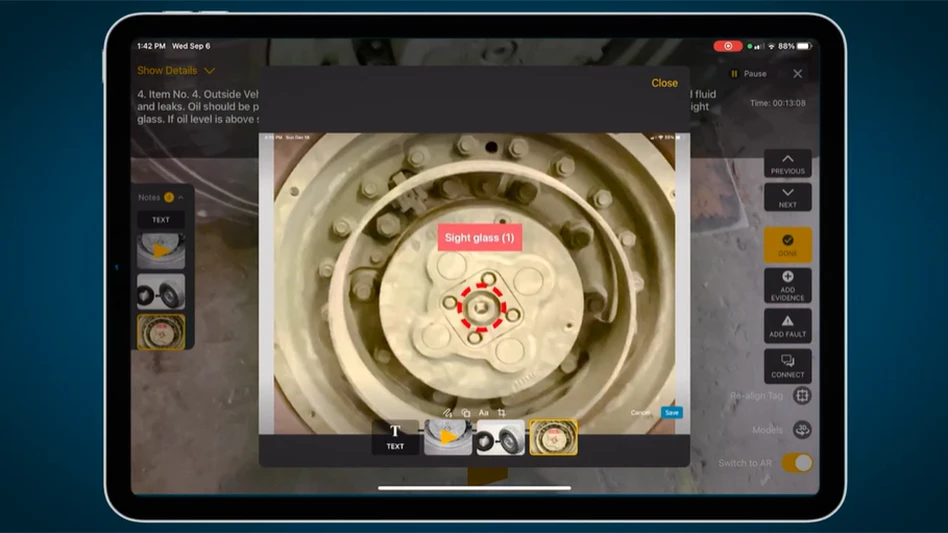
Task: Advance to the Next step
Action: [787, 197]
